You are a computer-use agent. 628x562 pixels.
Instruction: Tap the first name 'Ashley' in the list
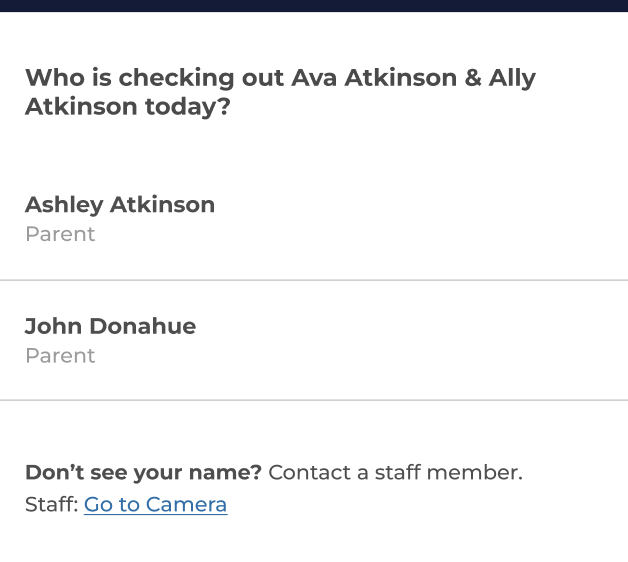coord(64,206)
